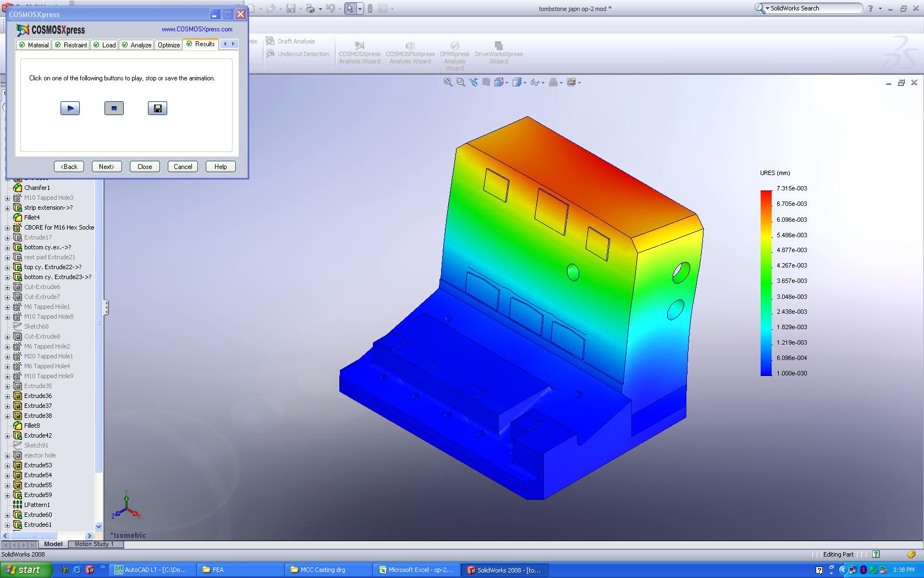This screenshot has height=578, width=924.
Task: Start the DFMXpress Analysis Wizard
Action: pos(454,52)
